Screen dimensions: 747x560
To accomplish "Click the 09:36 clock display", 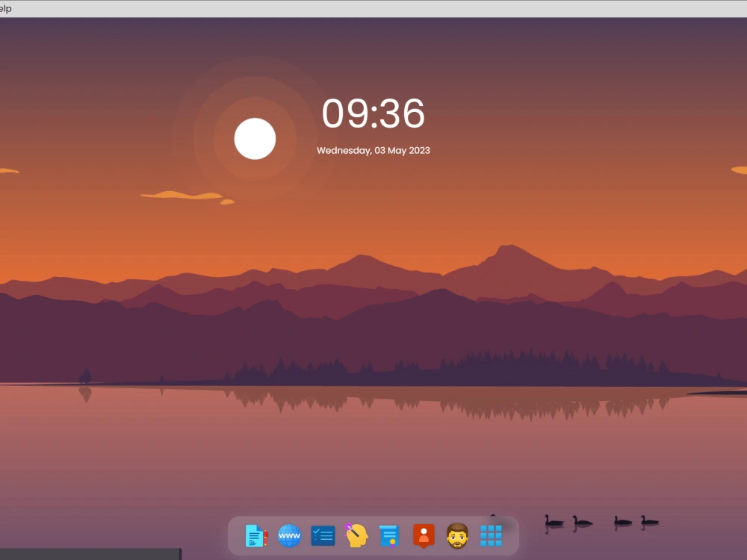I will [373, 113].
